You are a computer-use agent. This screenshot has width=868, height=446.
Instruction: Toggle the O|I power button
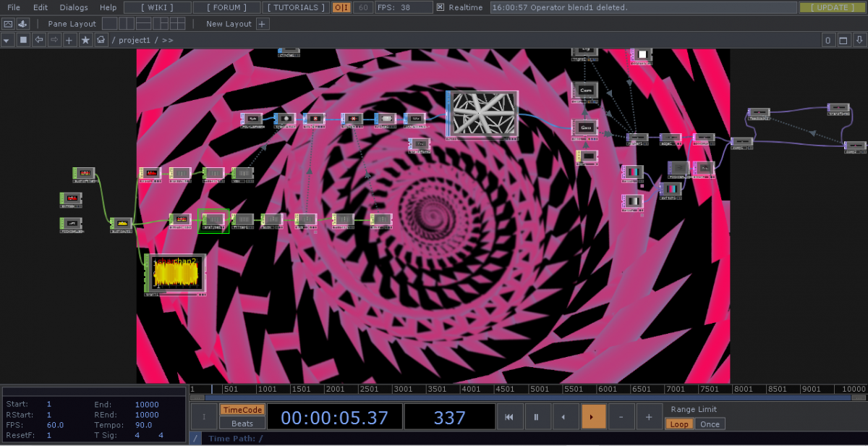(x=341, y=7)
